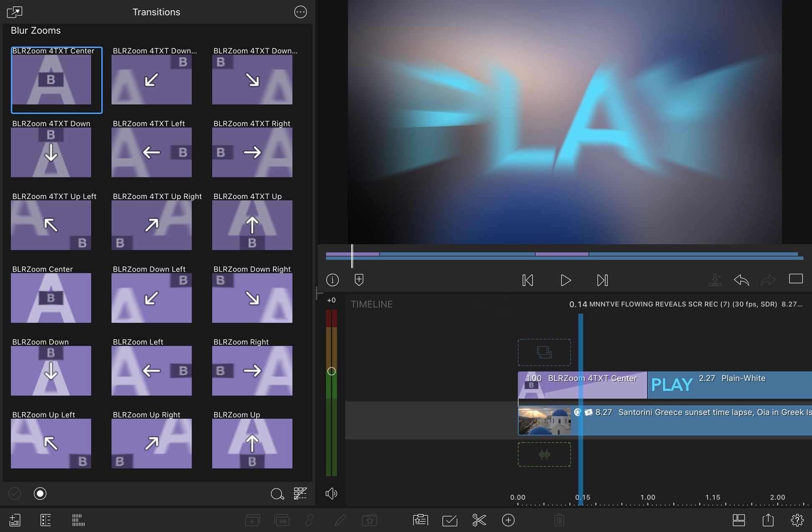812x532 pixels.
Task: Open the Transitions panel more options menu
Action: pos(300,12)
